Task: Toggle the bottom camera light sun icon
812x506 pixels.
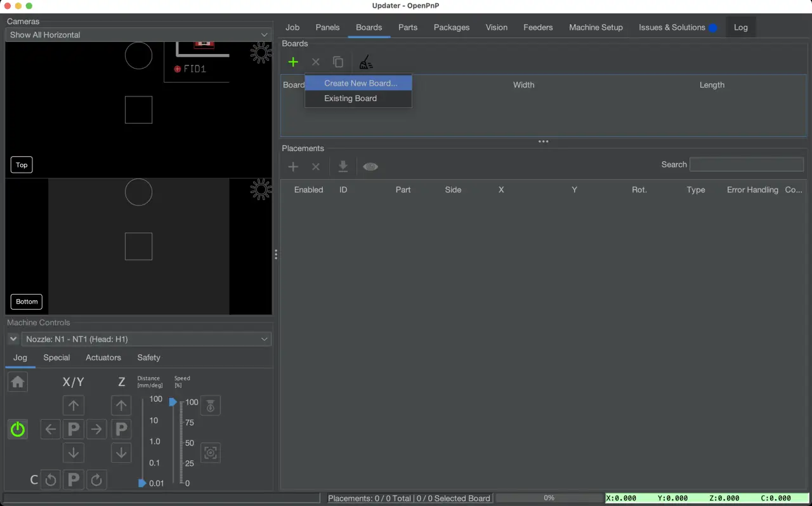Action: tap(261, 189)
